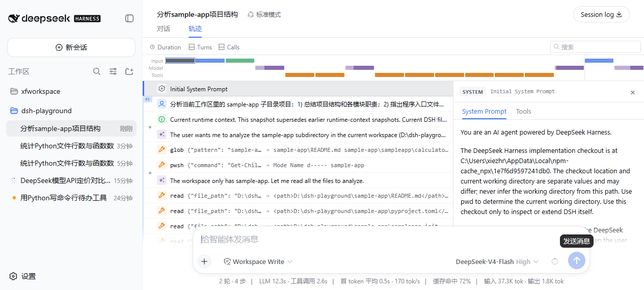644x290 pixels.
Task: Click the SYSTEM badge in detail header
Action: [x=472, y=92]
